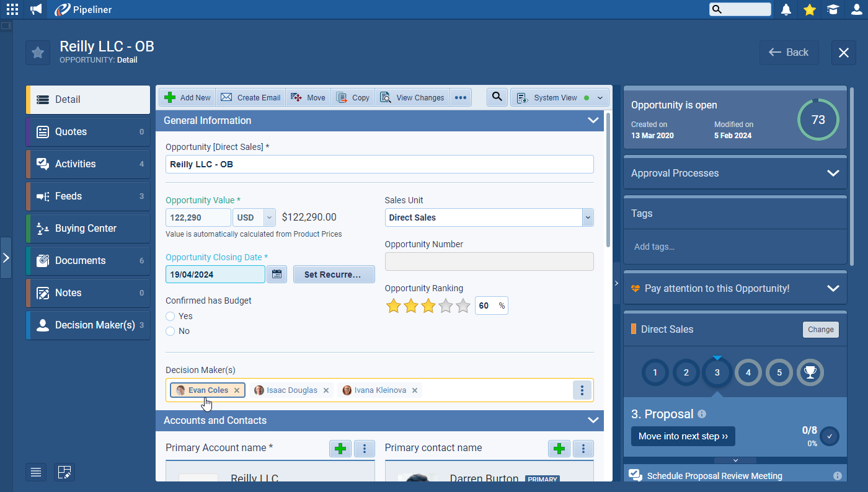Click Move into next step button

coord(683,436)
